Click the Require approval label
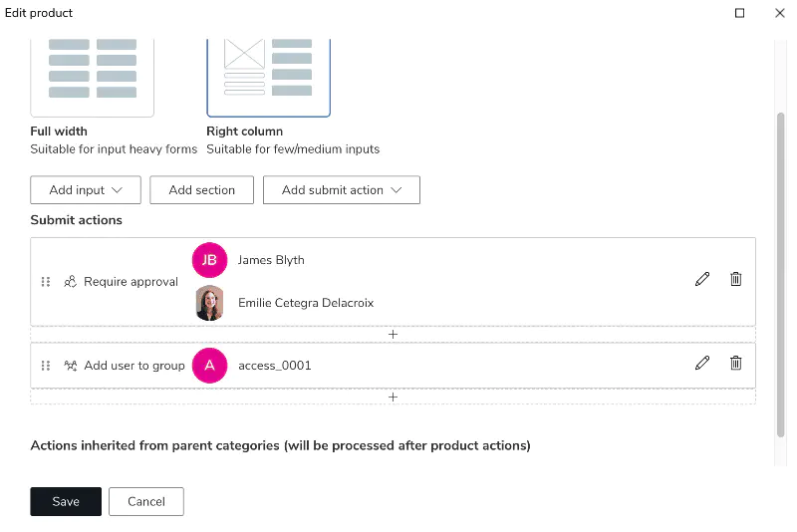Image resolution: width=797 pixels, height=532 pixels. 131,282
